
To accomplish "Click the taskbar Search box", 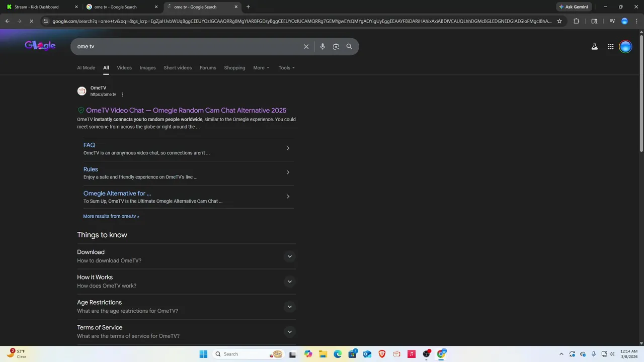I will click(x=248, y=354).
